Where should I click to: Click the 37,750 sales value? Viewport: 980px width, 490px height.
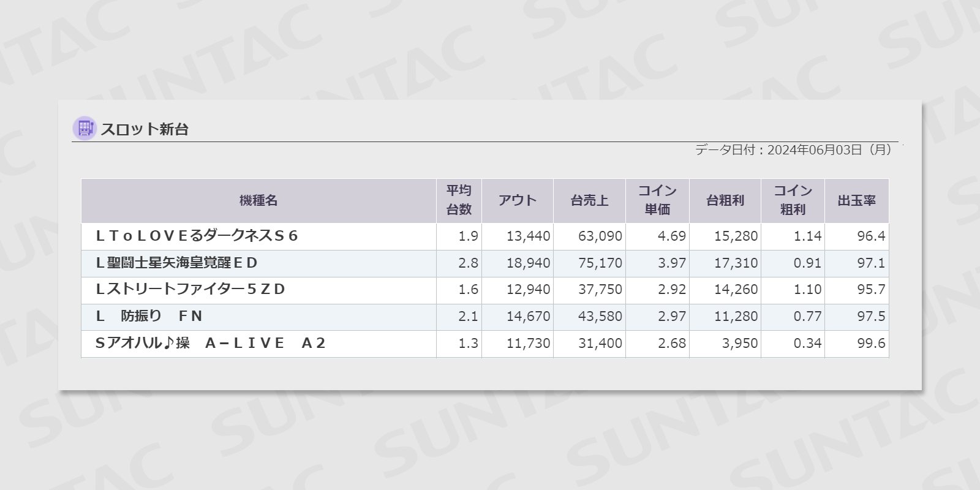pyautogui.click(x=600, y=290)
